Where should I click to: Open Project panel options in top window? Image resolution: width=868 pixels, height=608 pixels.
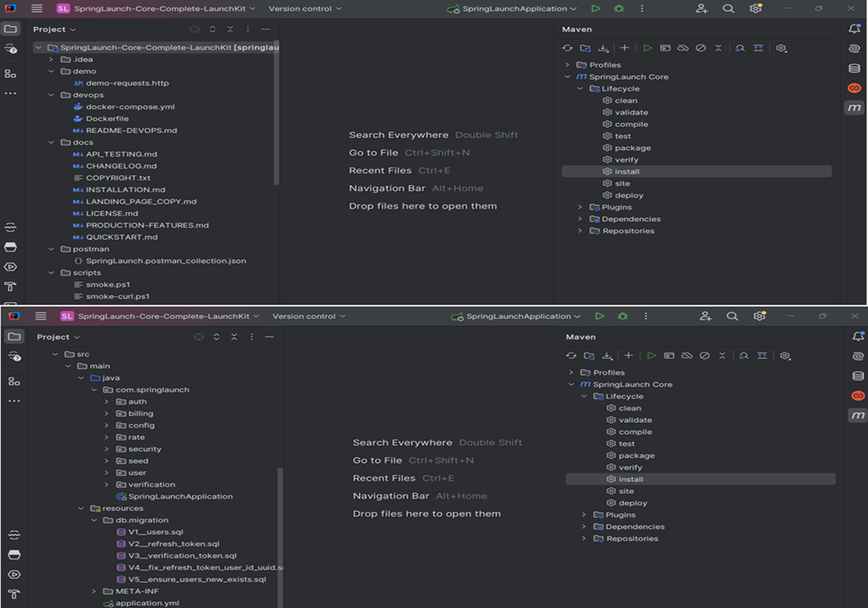248,30
